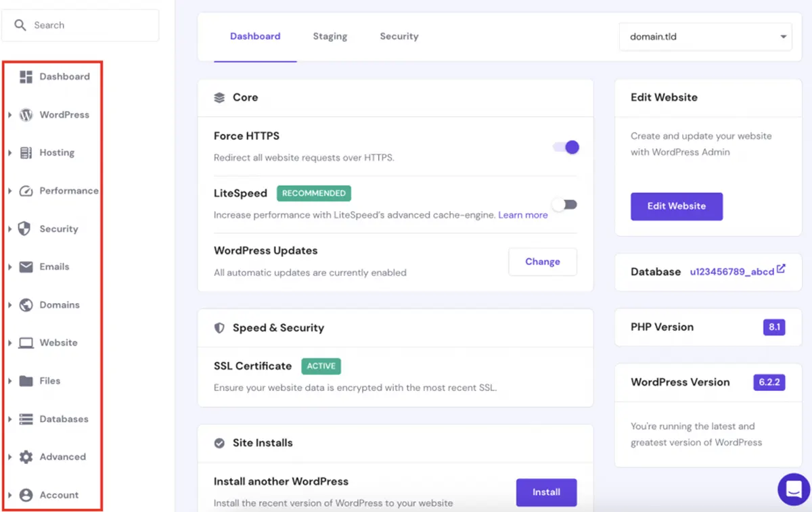Click the Account person icon
812x512 pixels.
[x=26, y=495]
